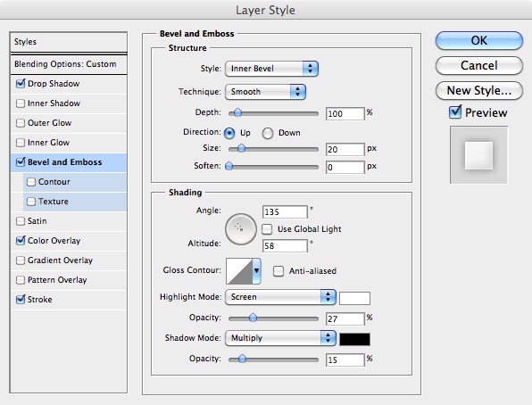Expand the Highlight Mode Screen dropdown
532x405 pixels.
(x=280, y=297)
